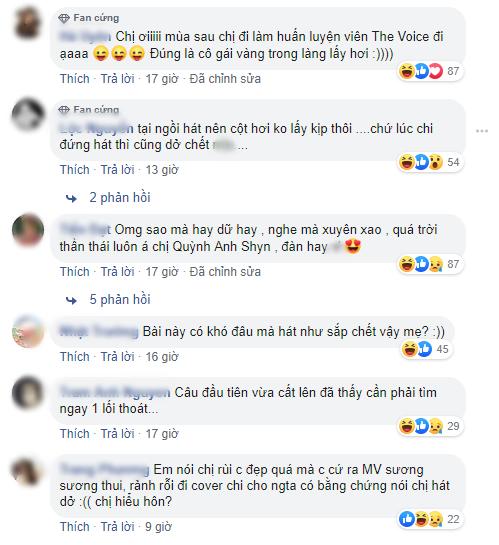
Task: Open reactions on first comment with 87
Action: click(x=430, y=71)
